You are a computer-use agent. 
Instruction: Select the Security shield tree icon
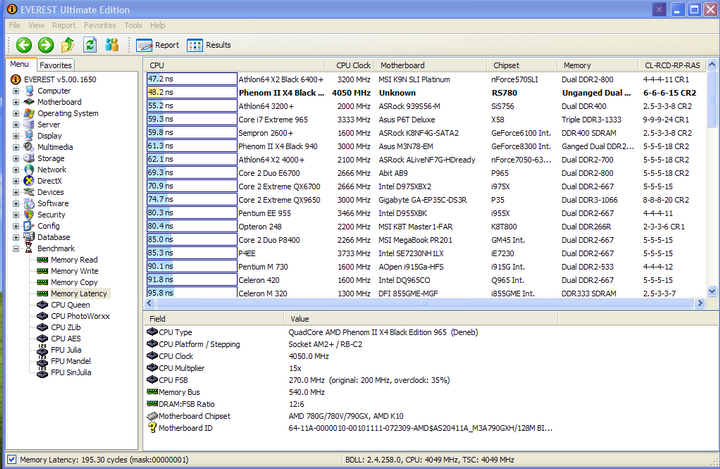pos(29,215)
